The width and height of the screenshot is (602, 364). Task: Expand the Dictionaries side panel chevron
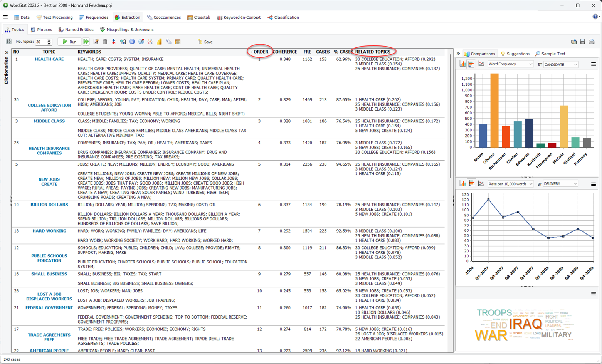click(7, 52)
